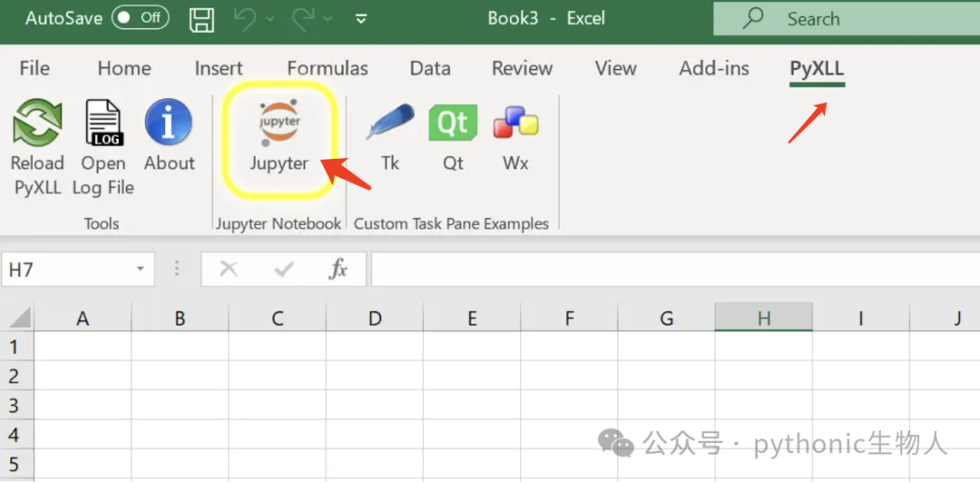Select column E header
The image size is (980, 483).
(472, 319)
